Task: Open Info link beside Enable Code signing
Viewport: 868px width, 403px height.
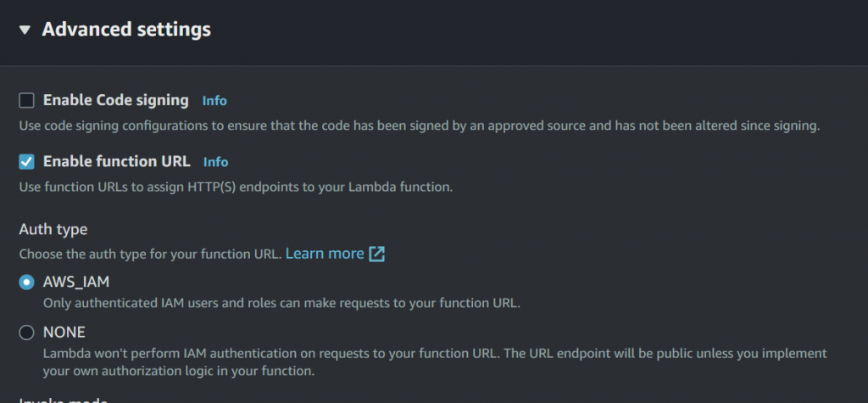Action: click(x=214, y=101)
